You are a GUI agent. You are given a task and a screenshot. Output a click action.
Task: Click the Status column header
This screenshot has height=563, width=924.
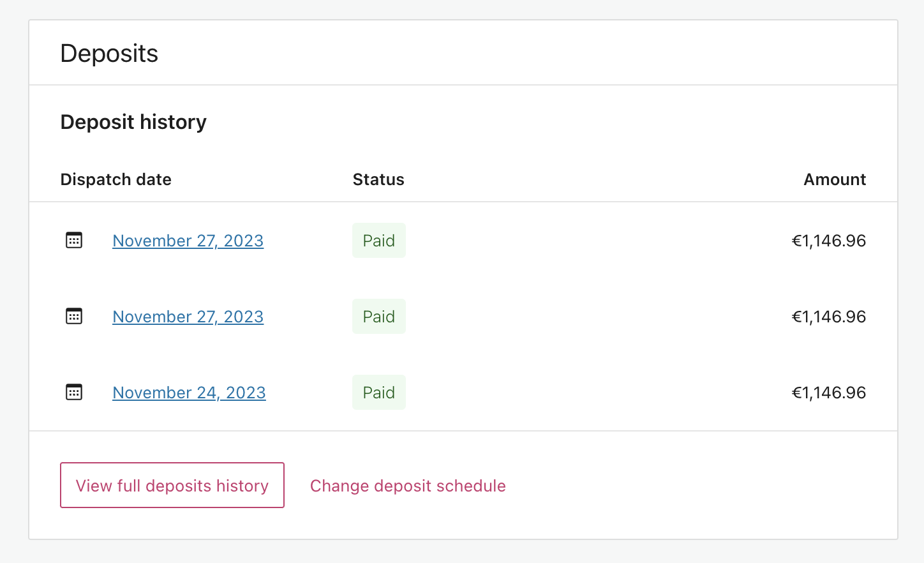pyautogui.click(x=378, y=179)
